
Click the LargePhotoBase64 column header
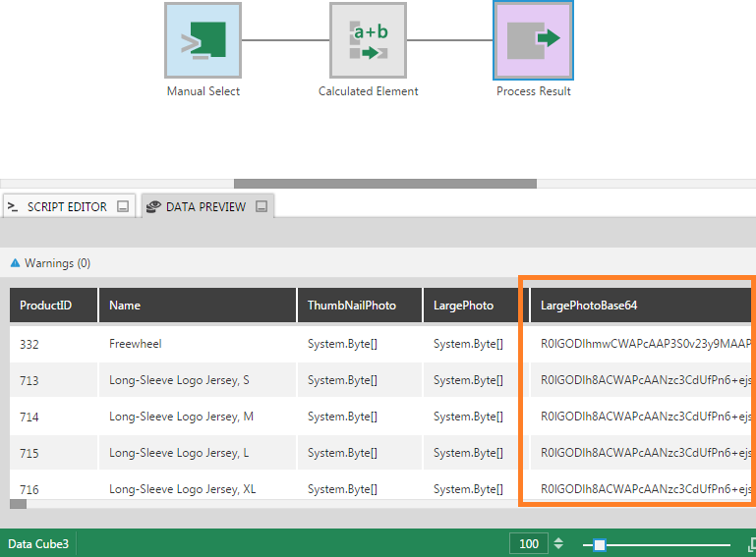pyautogui.click(x=589, y=306)
